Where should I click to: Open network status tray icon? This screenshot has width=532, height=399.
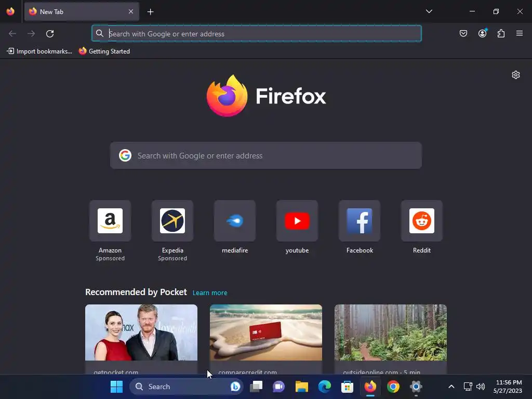[468, 387]
